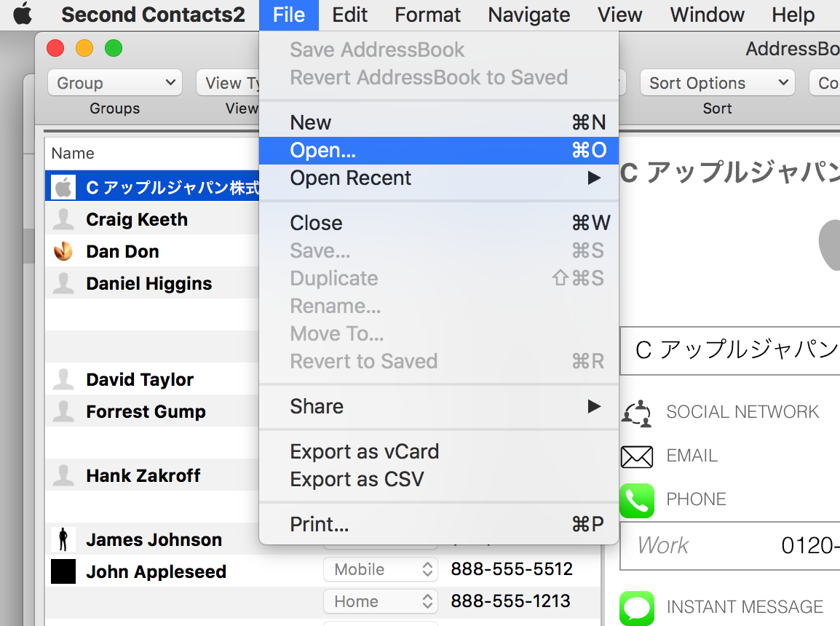Click the C アップルジャパン name field in detail pane

730,350
